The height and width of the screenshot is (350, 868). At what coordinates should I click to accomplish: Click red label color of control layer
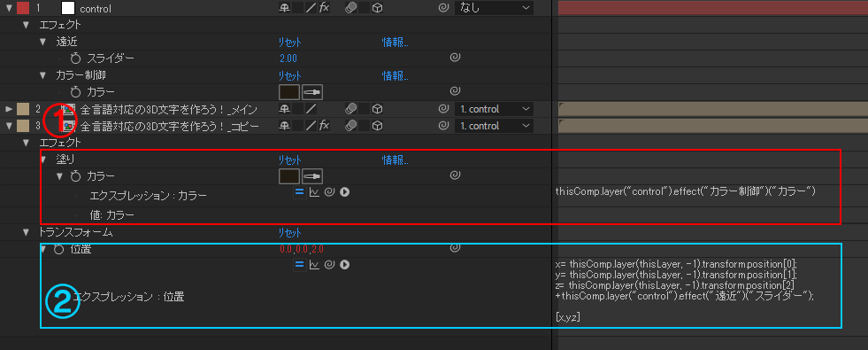pos(23,8)
